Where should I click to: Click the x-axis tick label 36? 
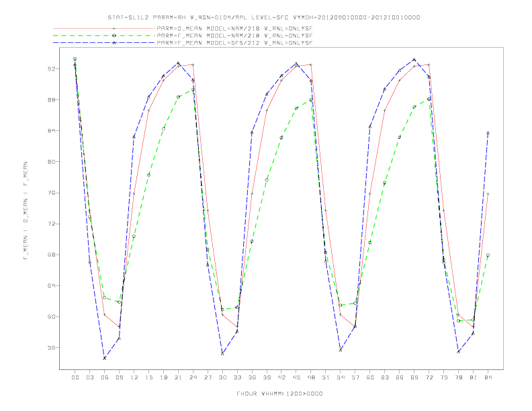click(x=252, y=377)
